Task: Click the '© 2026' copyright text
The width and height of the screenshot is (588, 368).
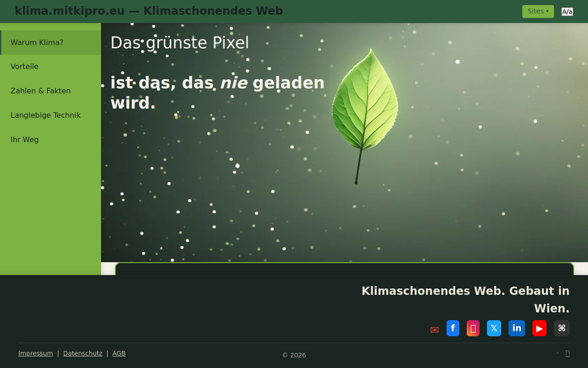Action: pos(294,355)
